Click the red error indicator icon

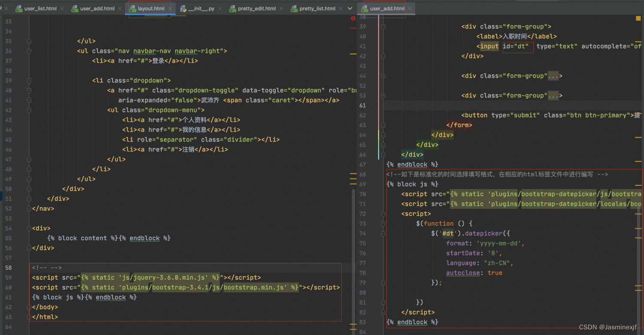(353, 18)
